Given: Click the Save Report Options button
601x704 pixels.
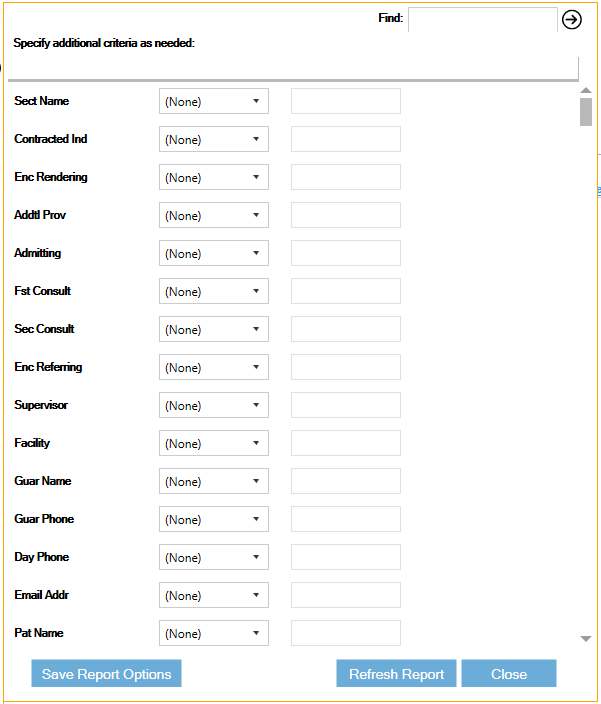Looking at the screenshot, I should point(106,673).
